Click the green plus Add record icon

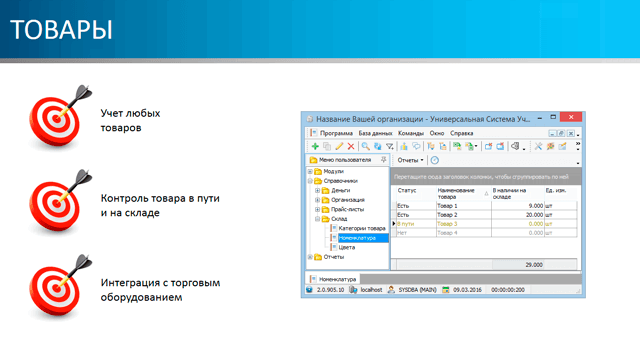[315, 146]
